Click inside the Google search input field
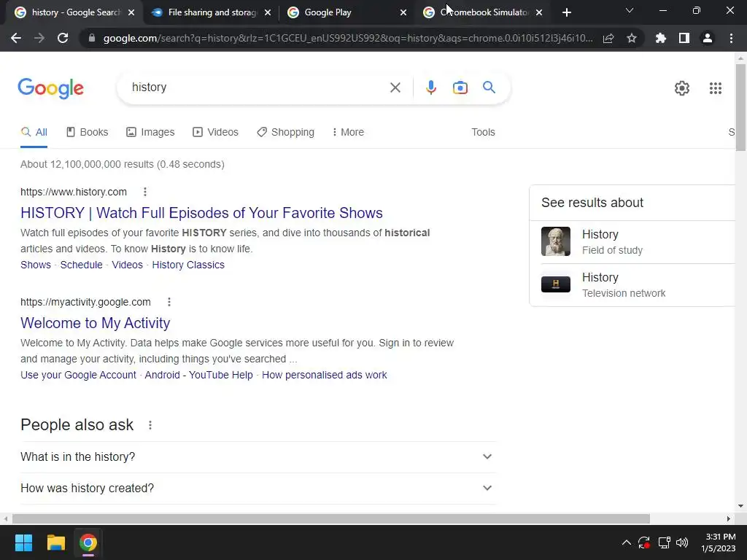 tap(258, 87)
